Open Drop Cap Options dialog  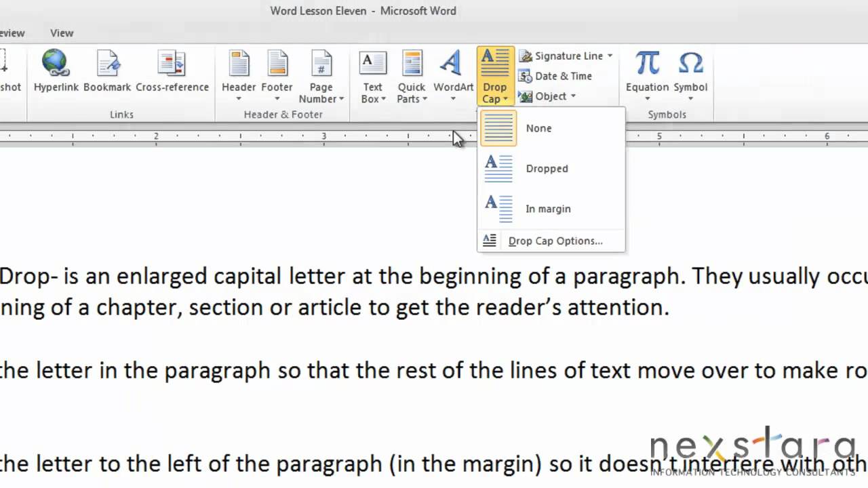point(551,241)
